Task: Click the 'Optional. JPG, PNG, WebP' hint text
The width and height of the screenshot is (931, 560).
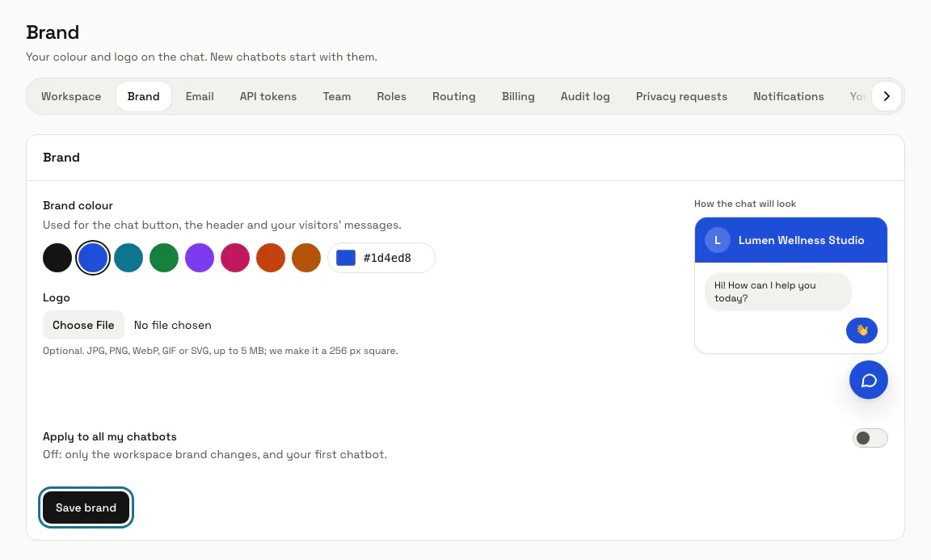Action: point(221,351)
